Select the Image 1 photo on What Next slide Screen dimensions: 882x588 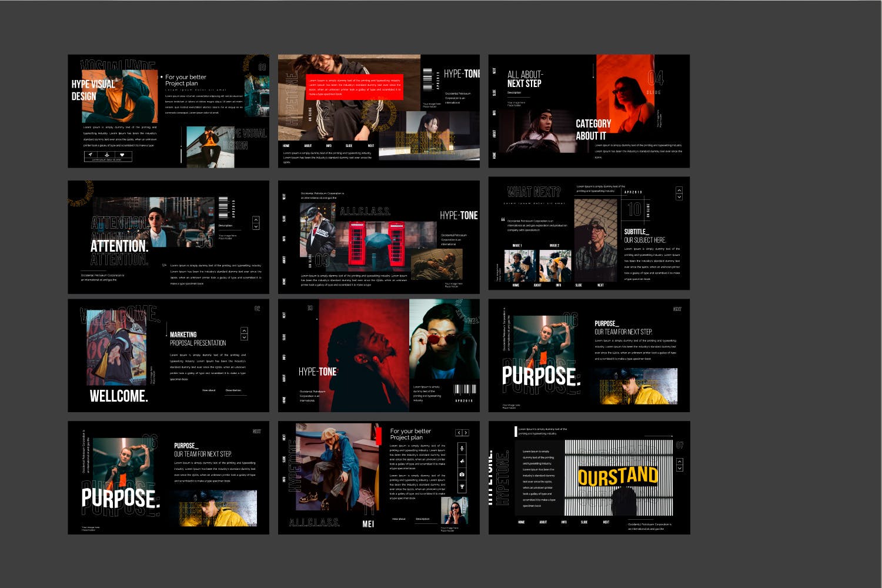click(x=520, y=266)
